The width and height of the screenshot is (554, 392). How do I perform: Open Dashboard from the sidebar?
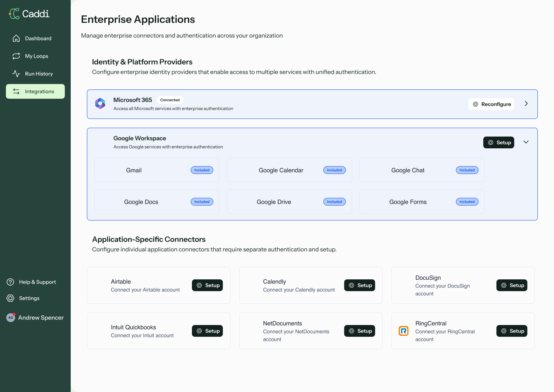pos(35,38)
